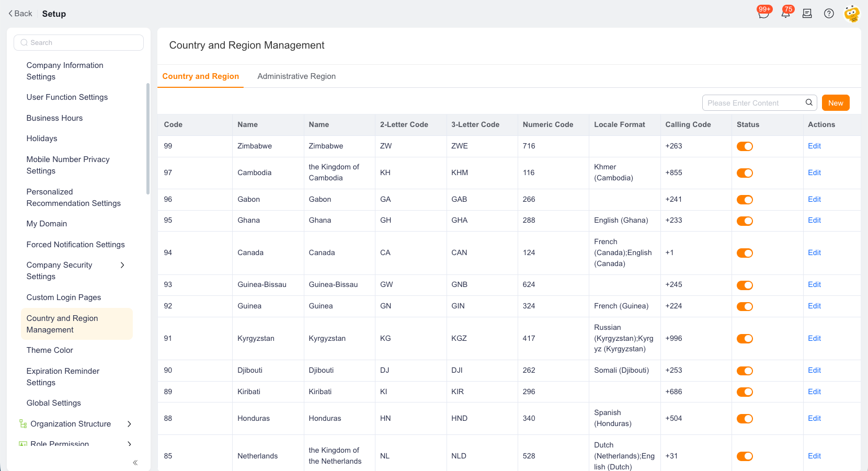868x471 pixels.
Task: Open the chat messages icon with 99+ badge
Action: tap(763, 14)
